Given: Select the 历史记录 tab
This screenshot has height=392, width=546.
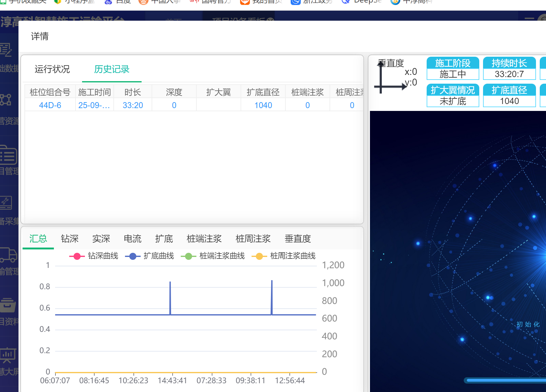Looking at the screenshot, I should tap(112, 69).
